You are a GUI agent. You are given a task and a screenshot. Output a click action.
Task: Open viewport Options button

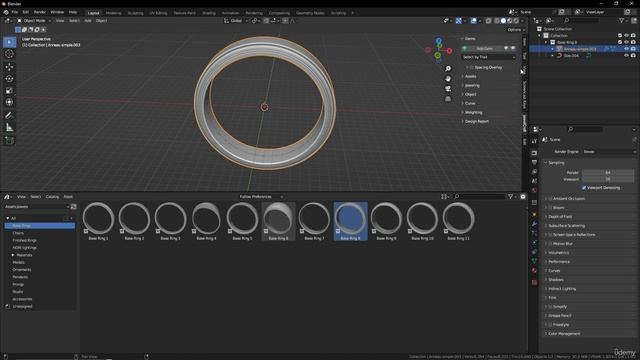pyautogui.click(x=515, y=30)
